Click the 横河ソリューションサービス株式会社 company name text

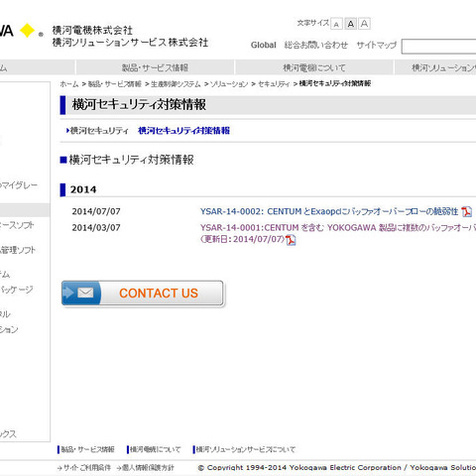(130, 43)
